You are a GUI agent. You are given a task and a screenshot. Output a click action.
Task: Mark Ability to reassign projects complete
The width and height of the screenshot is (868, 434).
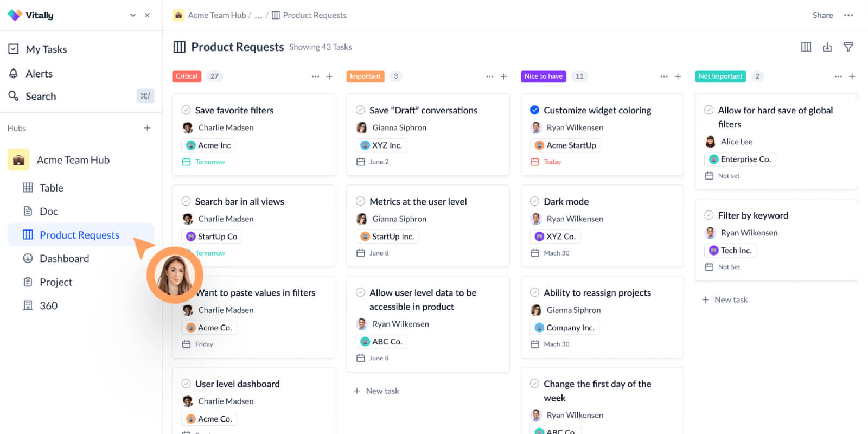pyautogui.click(x=534, y=292)
